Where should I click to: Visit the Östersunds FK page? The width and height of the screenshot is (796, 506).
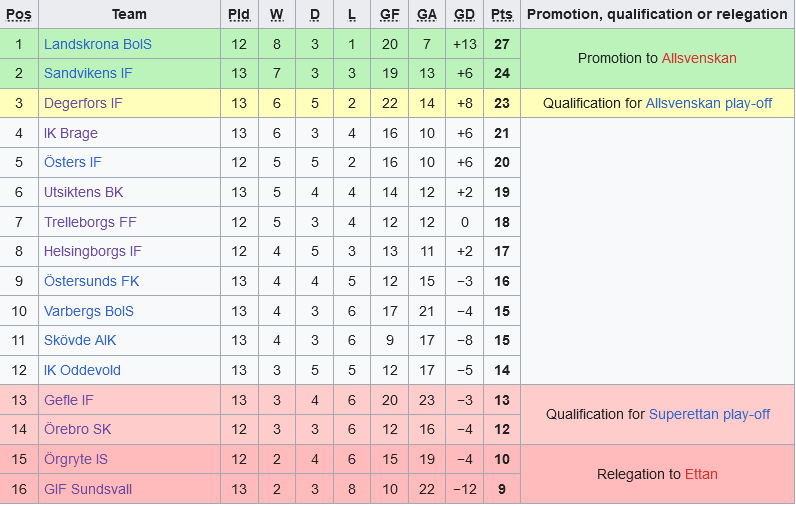[x=92, y=281]
